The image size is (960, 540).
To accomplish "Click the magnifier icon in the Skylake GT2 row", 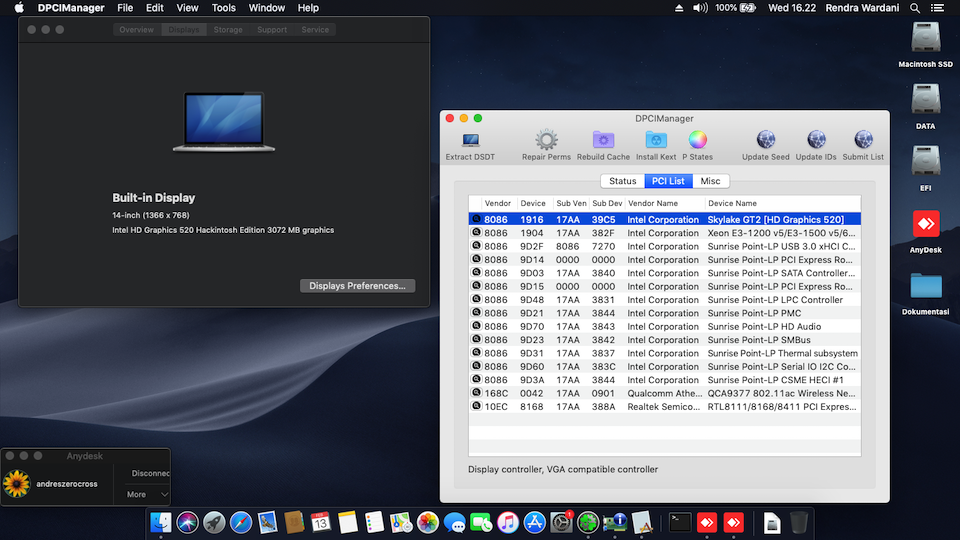I will (x=476, y=219).
